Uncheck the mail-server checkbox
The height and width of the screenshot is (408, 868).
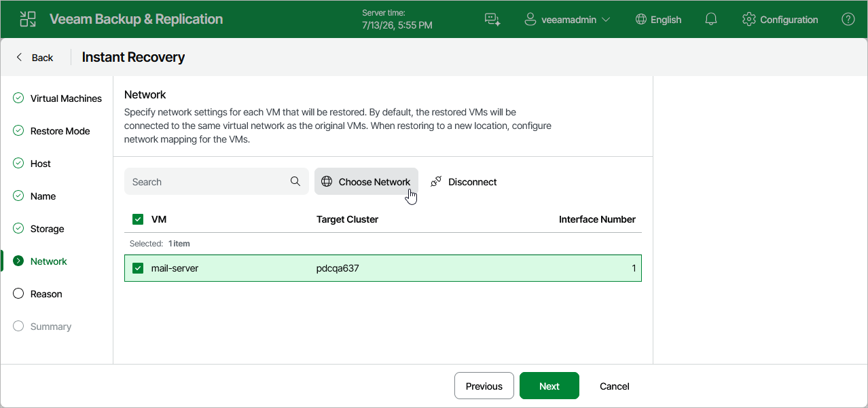pyautogui.click(x=138, y=268)
